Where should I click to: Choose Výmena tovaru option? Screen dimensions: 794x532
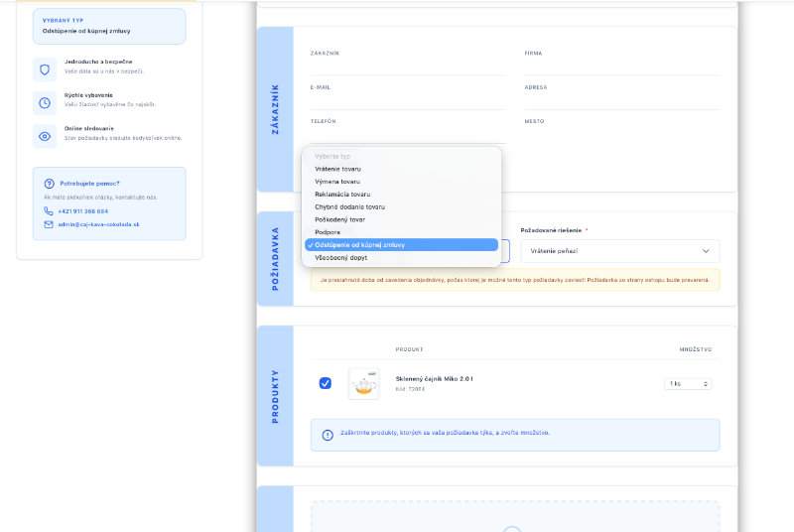click(x=402, y=182)
